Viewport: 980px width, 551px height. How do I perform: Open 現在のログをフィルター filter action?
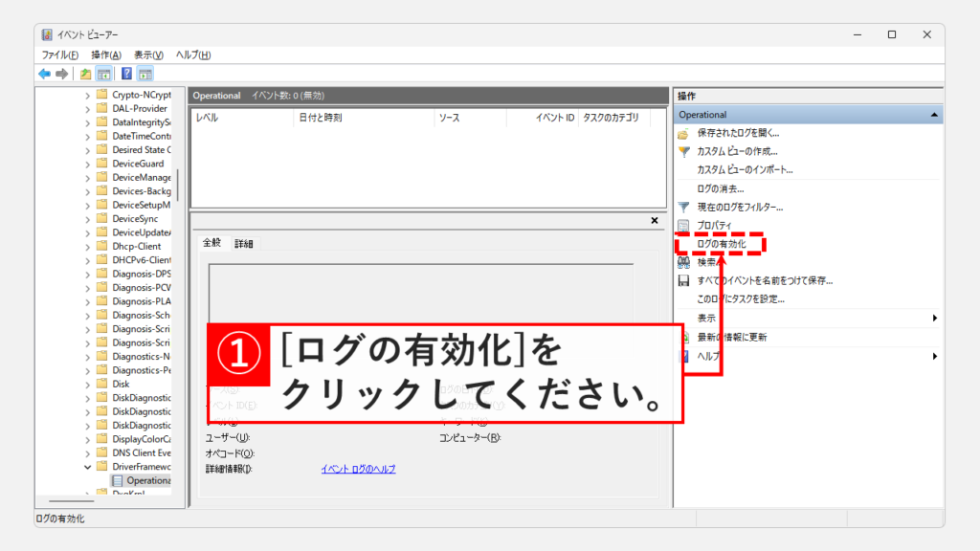(739, 207)
